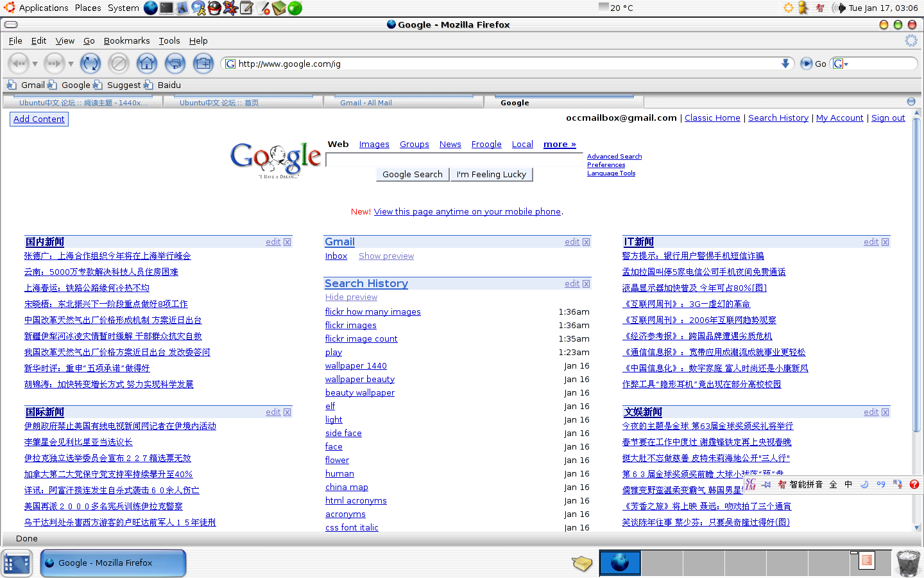Viewport: 924px width, 578px height.
Task: Open the Images search link
Action: click(374, 144)
